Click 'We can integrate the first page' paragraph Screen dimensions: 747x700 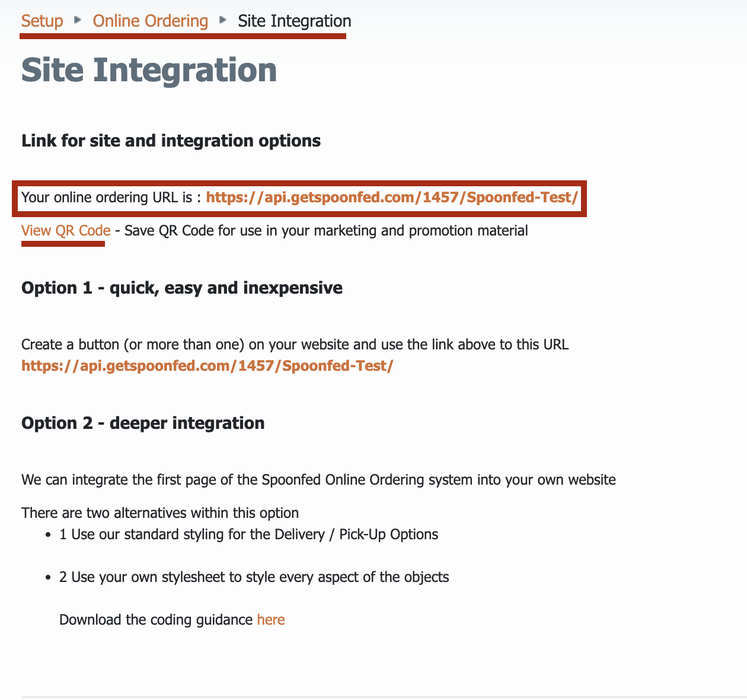319,480
